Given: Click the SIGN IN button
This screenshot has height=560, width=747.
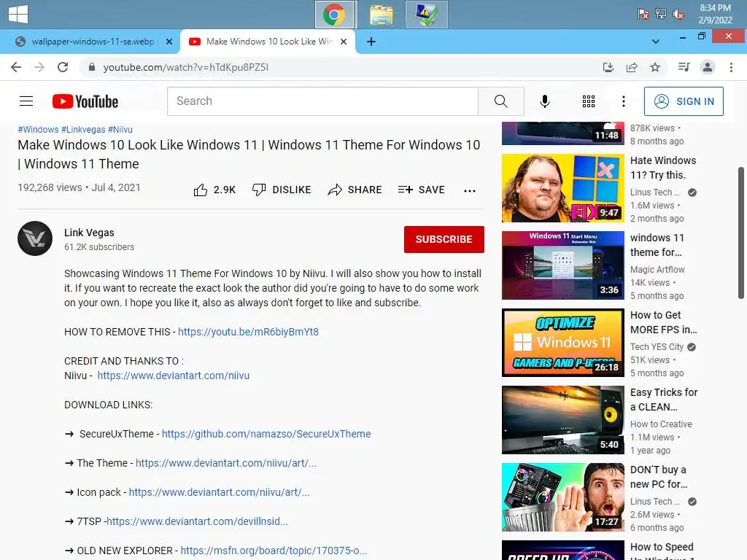Looking at the screenshot, I should (684, 101).
